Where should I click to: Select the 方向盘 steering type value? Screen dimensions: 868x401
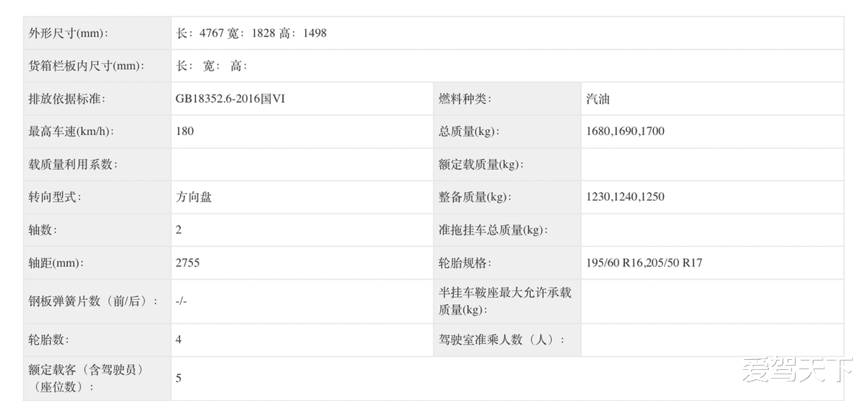coord(193,197)
